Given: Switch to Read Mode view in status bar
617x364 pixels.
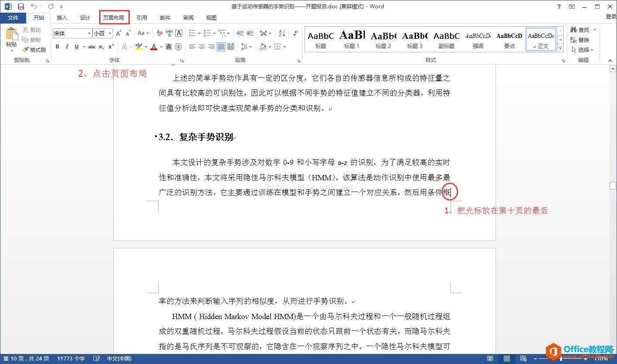Looking at the screenshot, I should tap(490, 359).
